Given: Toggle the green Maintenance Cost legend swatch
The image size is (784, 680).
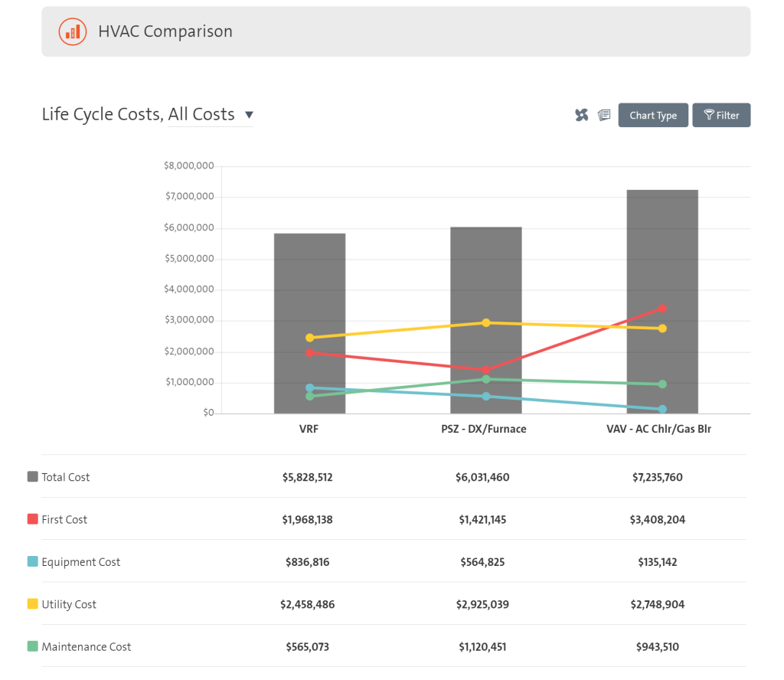Looking at the screenshot, I should tap(32, 646).
